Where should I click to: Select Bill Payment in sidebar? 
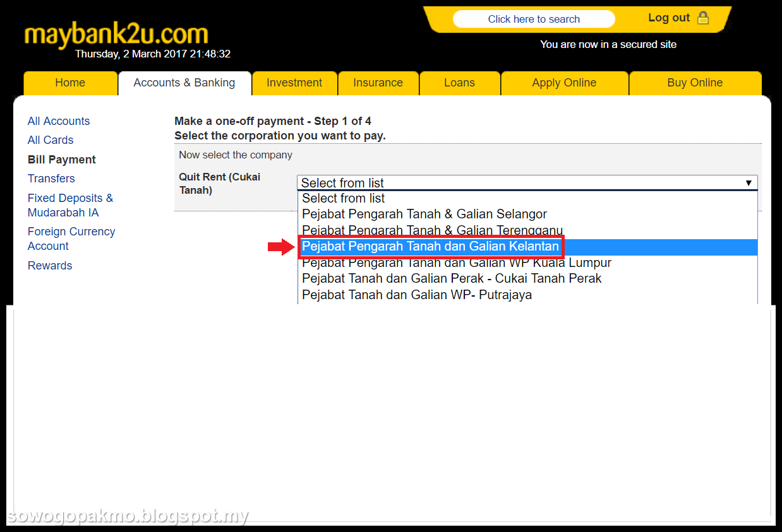[62, 160]
